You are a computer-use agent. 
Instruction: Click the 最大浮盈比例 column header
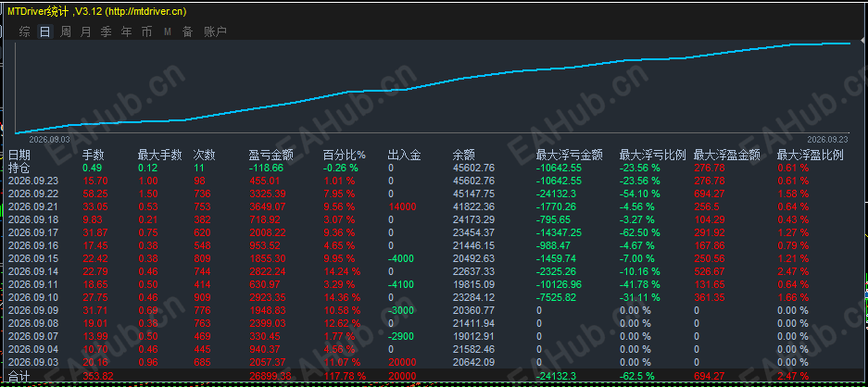click(x=811, y=155)
